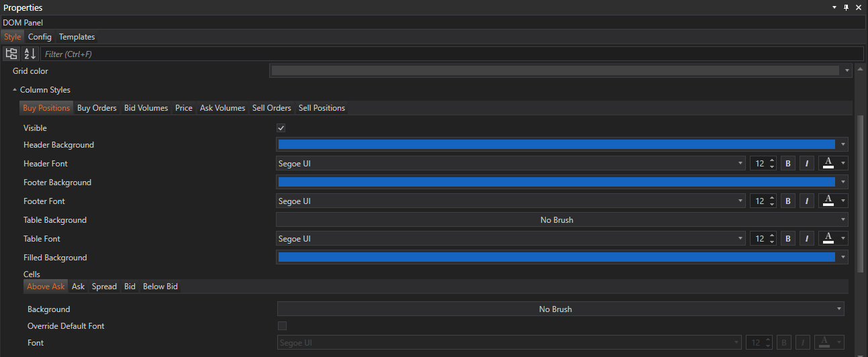Viewport: 868px width, 357px height.
Task: Select the Spread cells tab
Action: pyautogui.click(x=104, y=287)
